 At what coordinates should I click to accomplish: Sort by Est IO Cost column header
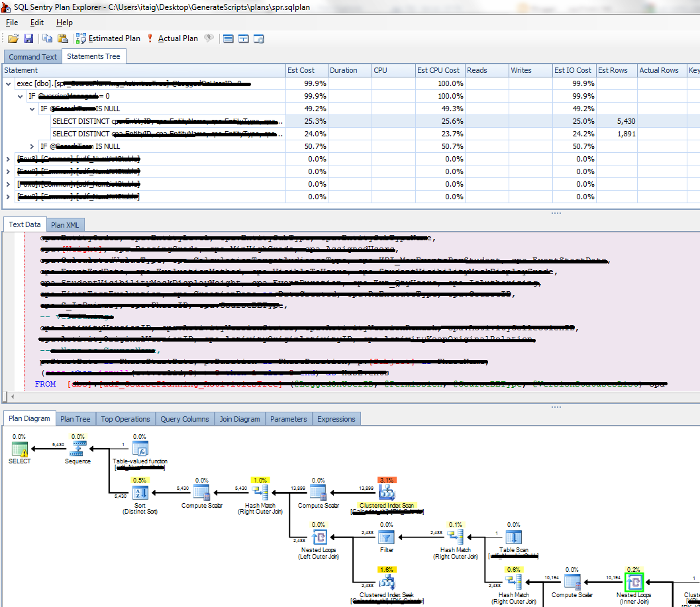(574, 70)
